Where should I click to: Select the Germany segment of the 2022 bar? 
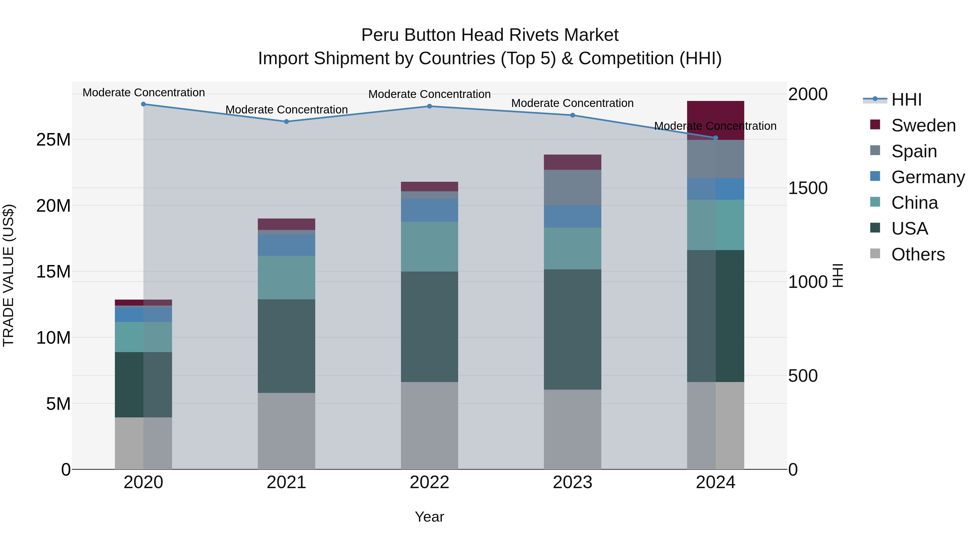click(430, 210)
